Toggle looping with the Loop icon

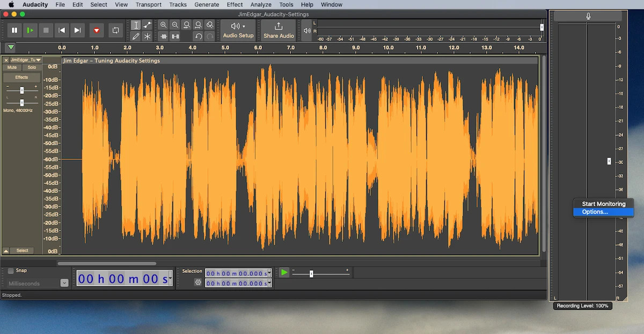tap(116, 31)
